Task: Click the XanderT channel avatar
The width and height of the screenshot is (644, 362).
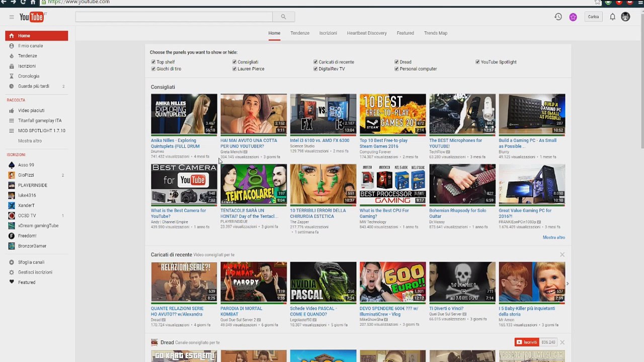Action: [12, 205]
